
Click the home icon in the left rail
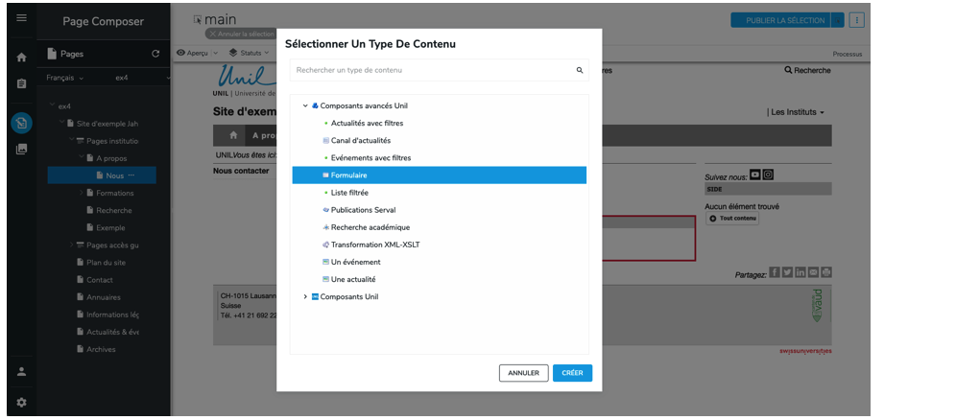click(x=21, y=57)
